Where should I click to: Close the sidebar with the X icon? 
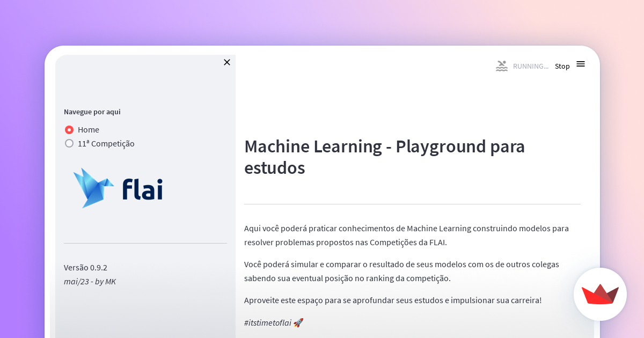[226, 62]
